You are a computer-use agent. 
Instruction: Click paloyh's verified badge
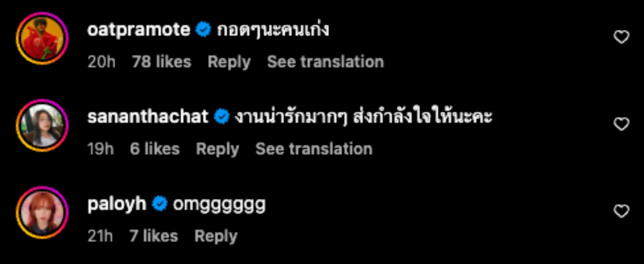pyautogui.click(x=159, y=204)
